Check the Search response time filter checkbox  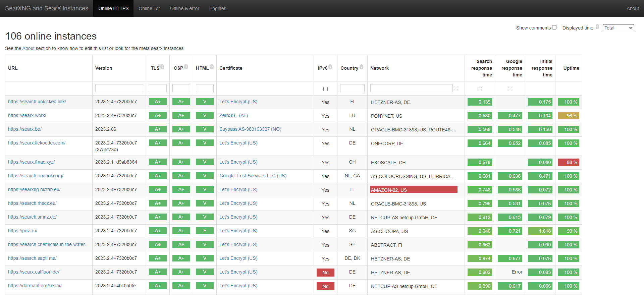point(480,89)
